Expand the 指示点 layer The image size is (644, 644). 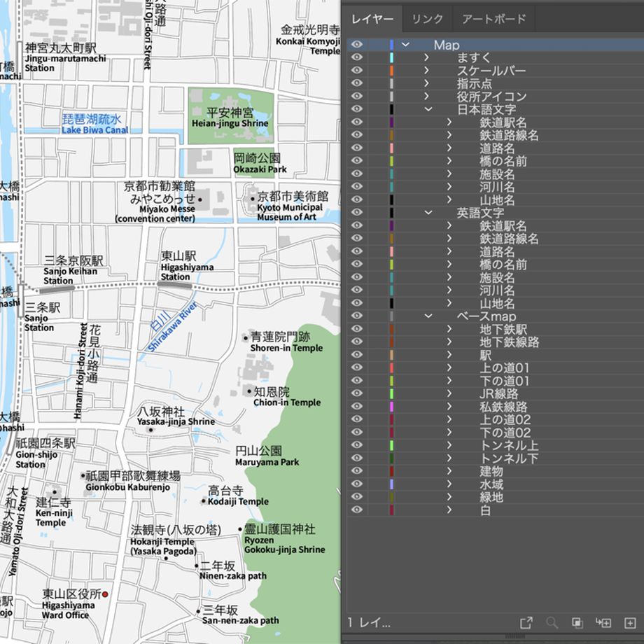[x=426, y=83]
